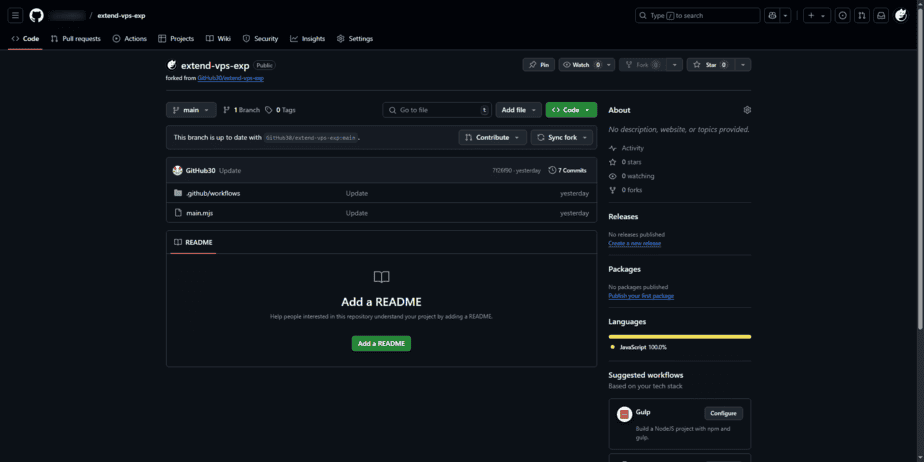
Task: Click the Gulp workflow logo
Action: pyautogui.click(x=625, y=414)
